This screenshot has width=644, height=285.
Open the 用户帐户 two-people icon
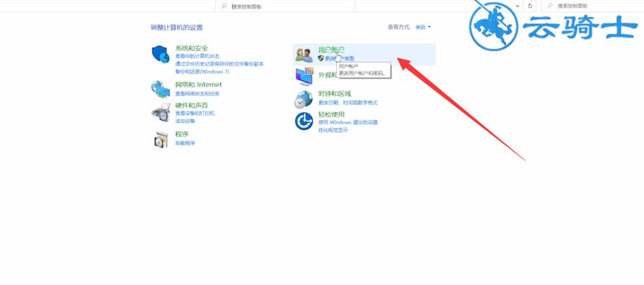tap(304, 55)
